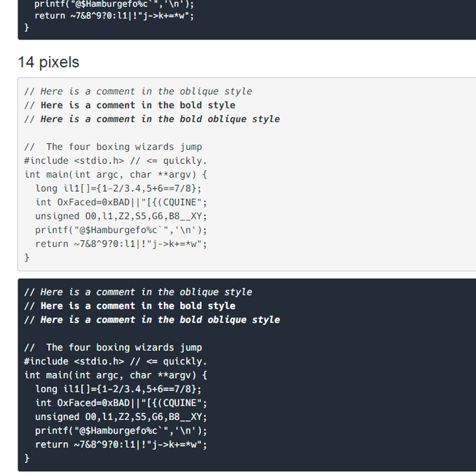Click oblique style comment in bottom dark block

(138, 292)
